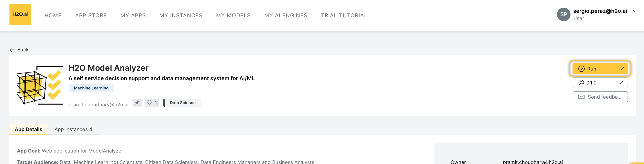Viewport: 644px width, 164px height.
Task: Click the H2O.ai logo icon
Action: tap(20, 14)
